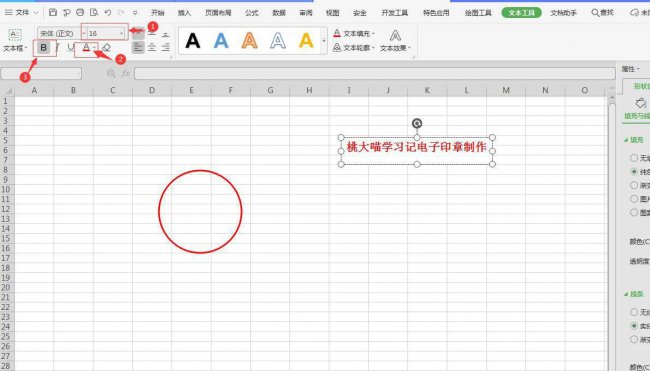650x371 pixels.
Task: Choose the black A text style preset
Action: (x=193, y=41)
